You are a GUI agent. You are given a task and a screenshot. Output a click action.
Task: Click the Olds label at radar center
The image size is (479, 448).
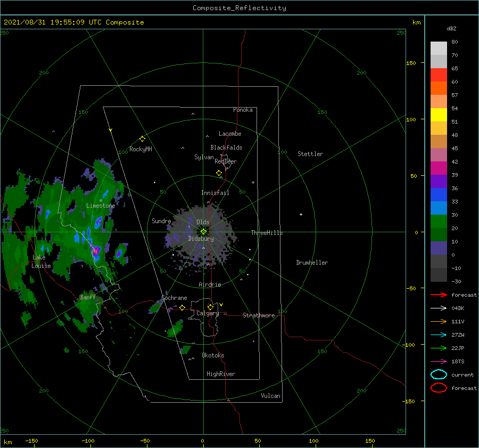click(203, 222)
